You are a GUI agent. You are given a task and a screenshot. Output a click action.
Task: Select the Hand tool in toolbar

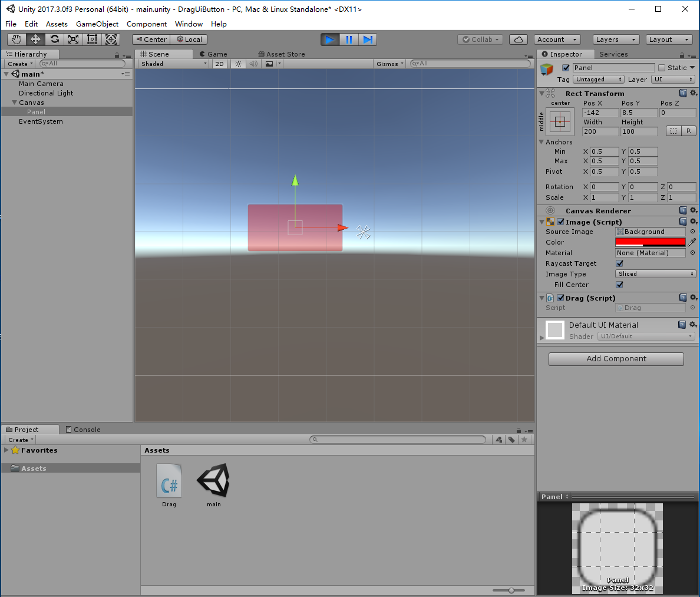[x=16, y=39]
